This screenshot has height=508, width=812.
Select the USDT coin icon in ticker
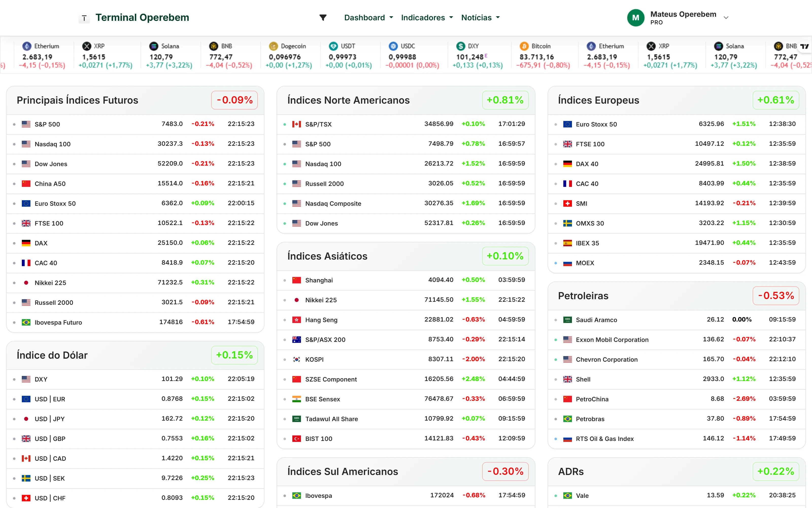[x=333, y=46]
